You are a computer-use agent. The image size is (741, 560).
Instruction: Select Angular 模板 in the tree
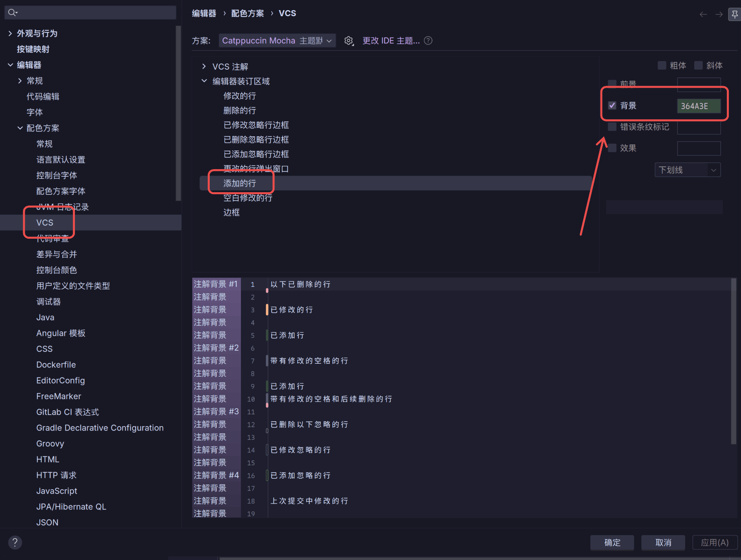tap(61, 333)
